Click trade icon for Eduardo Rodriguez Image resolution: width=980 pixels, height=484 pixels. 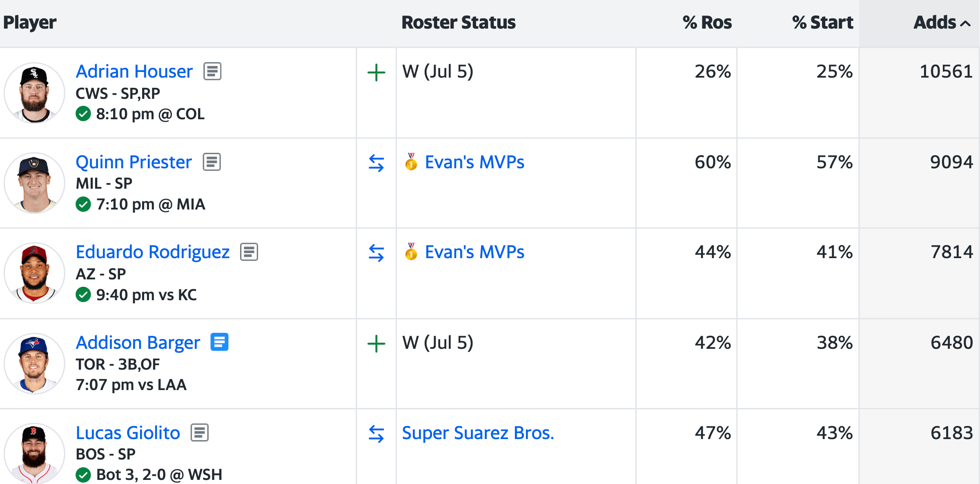click(376, 253)
